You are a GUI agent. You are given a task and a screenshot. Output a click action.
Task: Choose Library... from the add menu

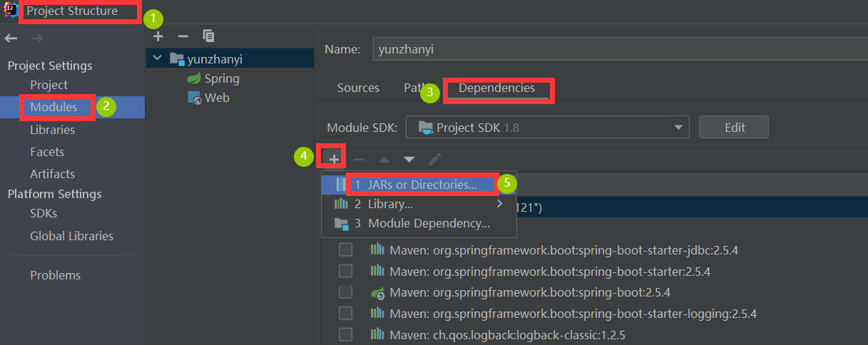[419, 204]
